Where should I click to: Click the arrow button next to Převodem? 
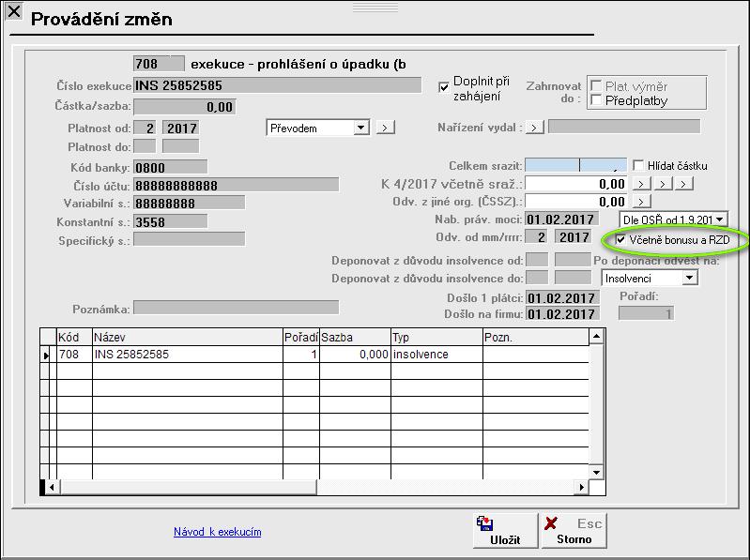coord(386,128)
